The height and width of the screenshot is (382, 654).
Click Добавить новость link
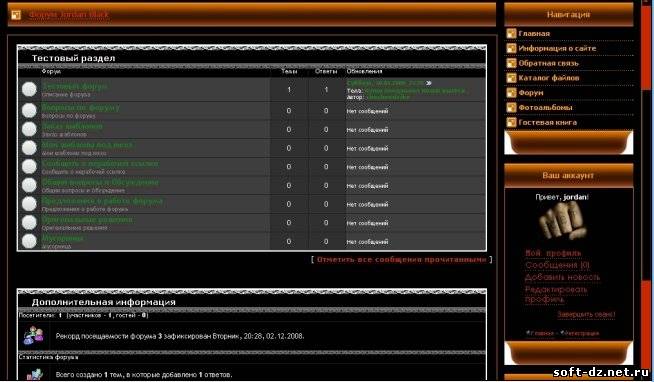[x=562, y=277]
